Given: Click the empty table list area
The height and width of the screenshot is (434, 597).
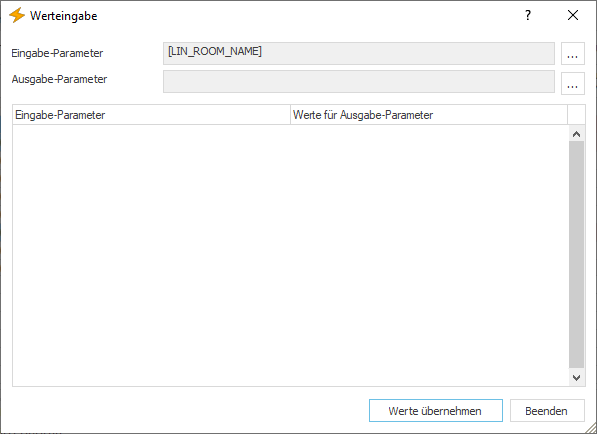Looking at the screenshot, I should tap(291, 255).
